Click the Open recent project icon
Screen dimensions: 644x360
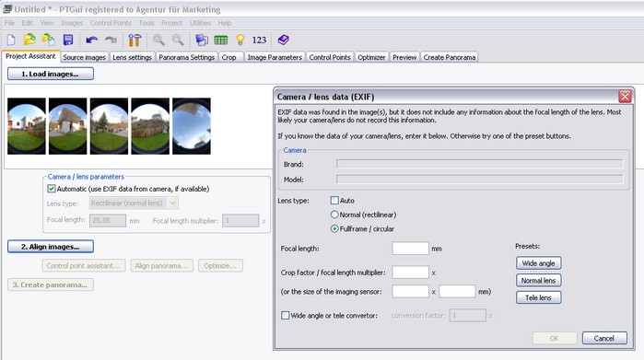click(49, 40)
